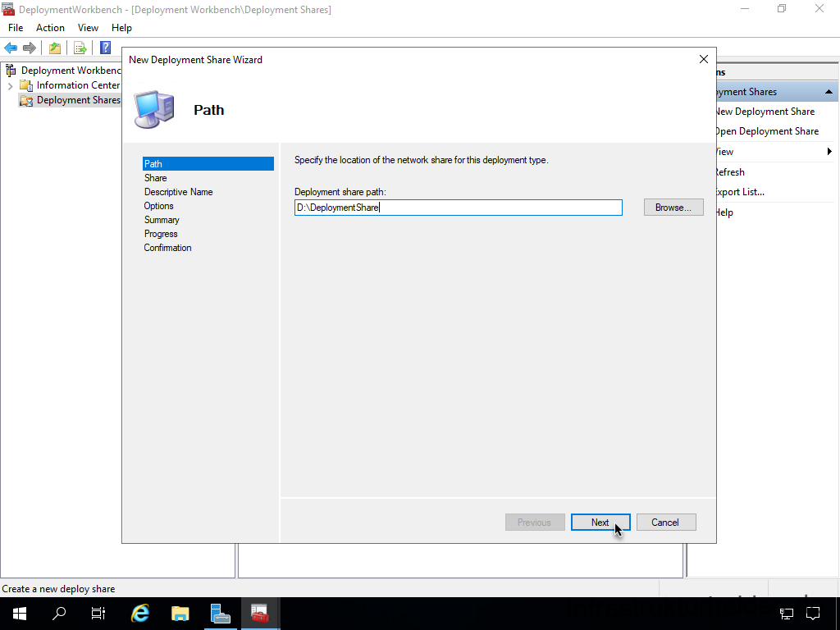Click the network tray icon
The width and height of the screenshot is (840, 630).
click(x=787, y=614)
